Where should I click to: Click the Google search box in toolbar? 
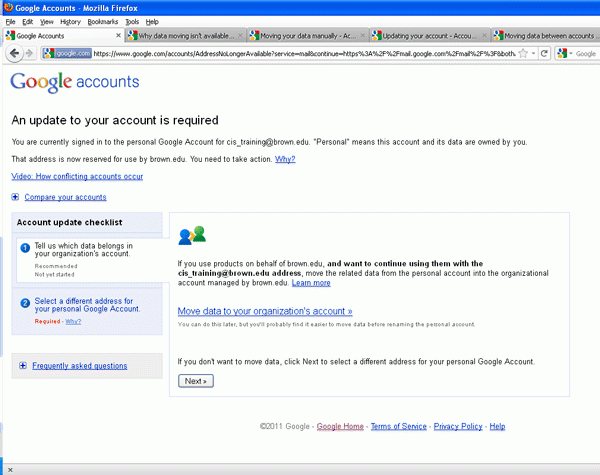(x=585, y=54)
